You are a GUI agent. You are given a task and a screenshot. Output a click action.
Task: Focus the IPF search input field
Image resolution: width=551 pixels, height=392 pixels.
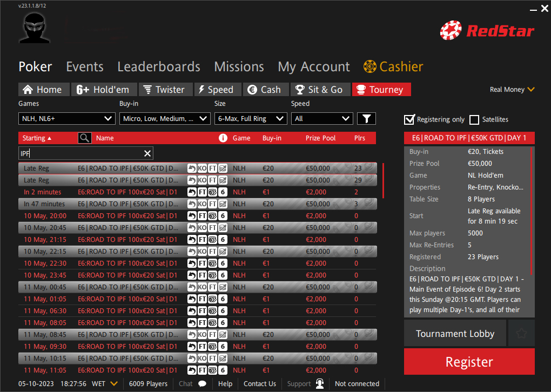click(86, 153)
